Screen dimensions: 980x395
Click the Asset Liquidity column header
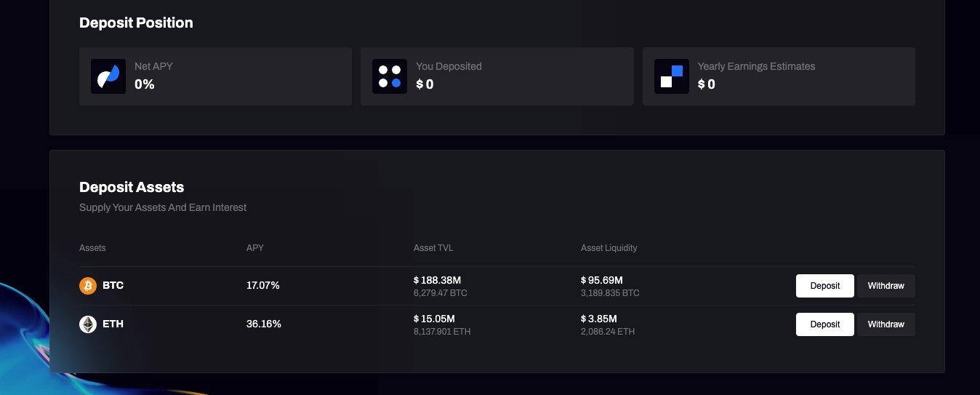pos(609,248)
